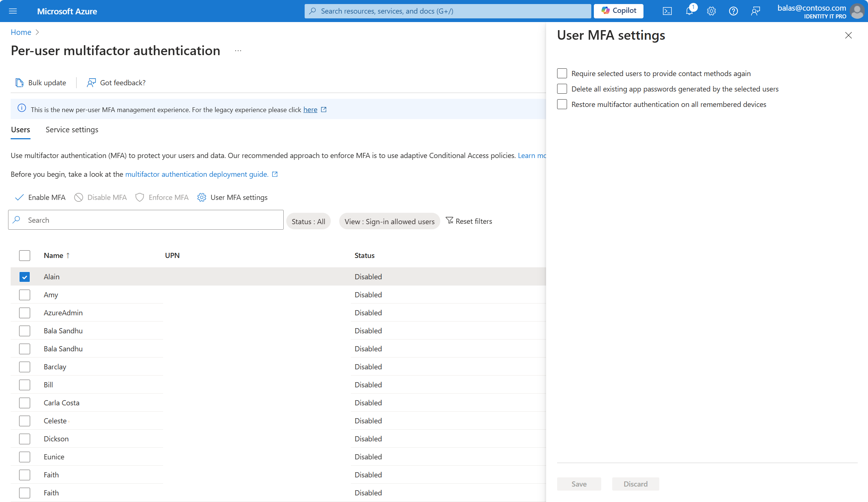Click the legacy experience here link
868x502 pixels.
(x=309, y=110)
